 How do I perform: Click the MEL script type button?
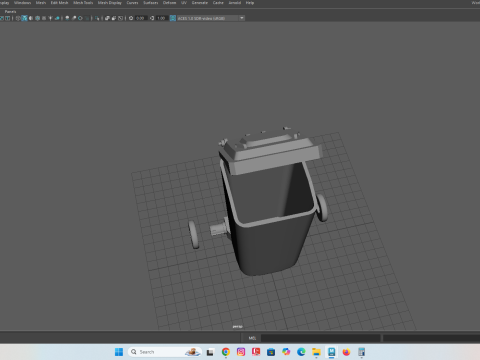click(252, 338)
